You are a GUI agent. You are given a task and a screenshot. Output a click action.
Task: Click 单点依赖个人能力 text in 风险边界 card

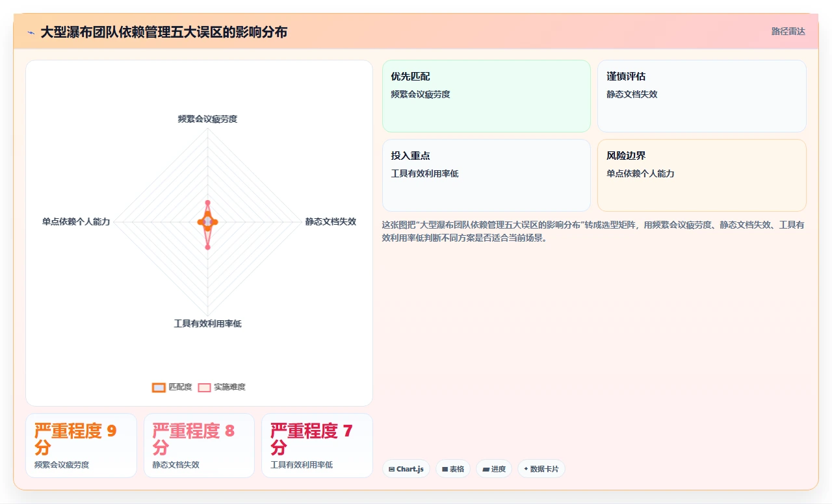pyautogui.click(x=640, y=173)
